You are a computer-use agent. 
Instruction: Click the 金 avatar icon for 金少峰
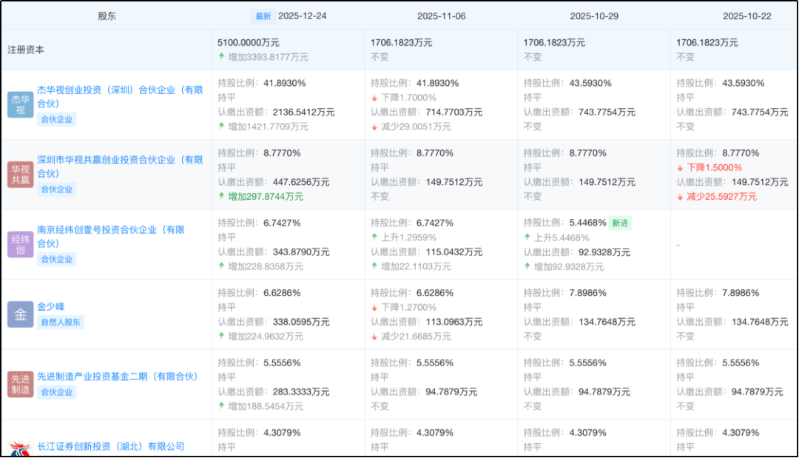[x=20, y=314]
